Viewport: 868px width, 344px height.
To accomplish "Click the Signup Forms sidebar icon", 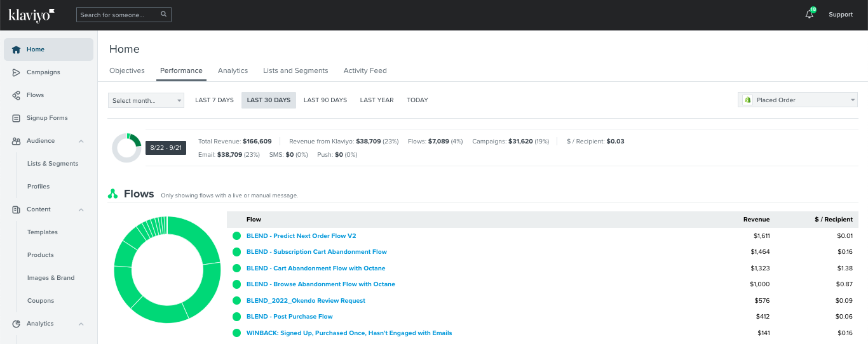I will (x=16, y=118).
